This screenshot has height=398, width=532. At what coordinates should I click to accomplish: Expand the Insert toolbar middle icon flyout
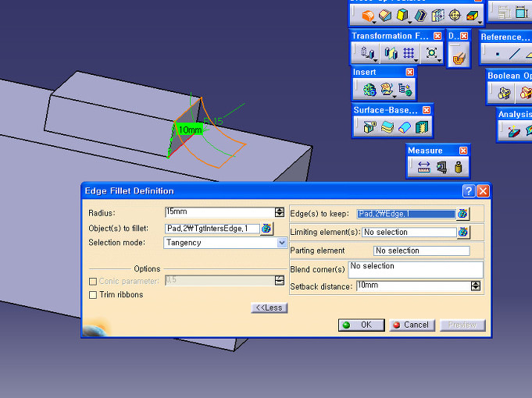pyautogui.click(x=395, y=97)
